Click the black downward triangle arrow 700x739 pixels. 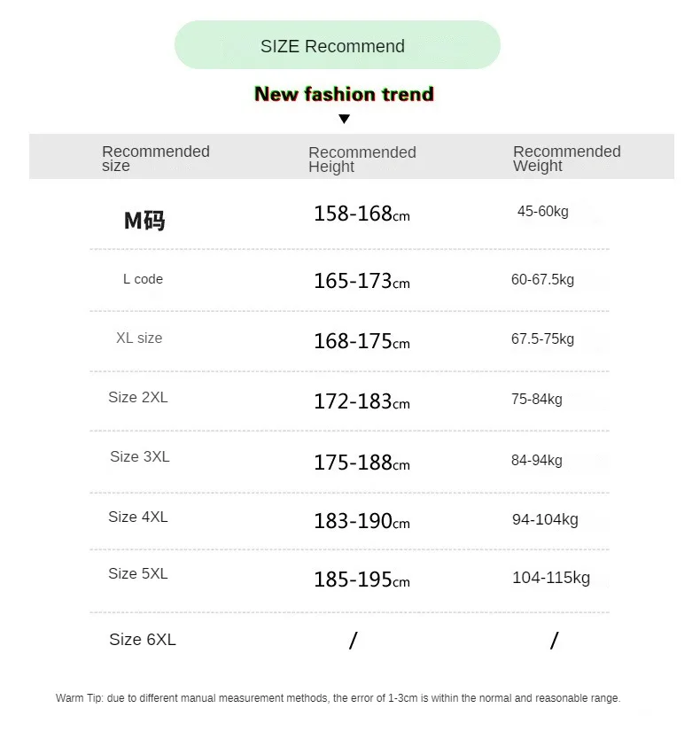pyautogui.click(x=344, y=119)
